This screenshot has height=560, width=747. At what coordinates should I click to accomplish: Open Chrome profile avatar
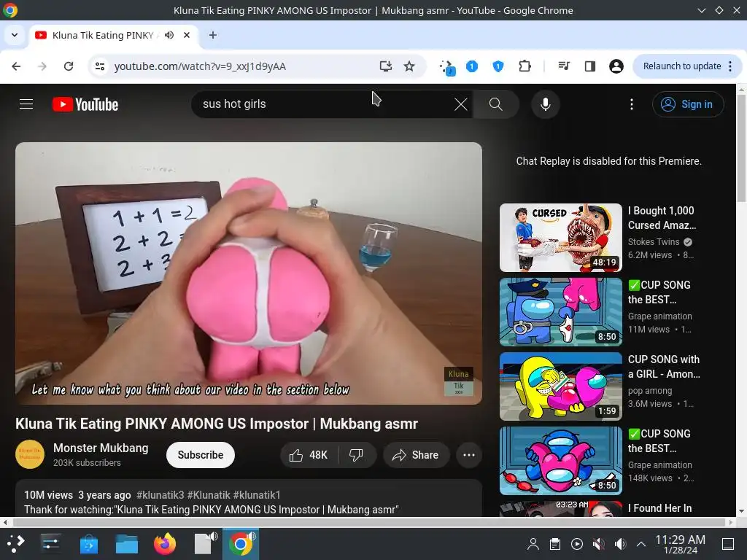(x=616, y=66)
